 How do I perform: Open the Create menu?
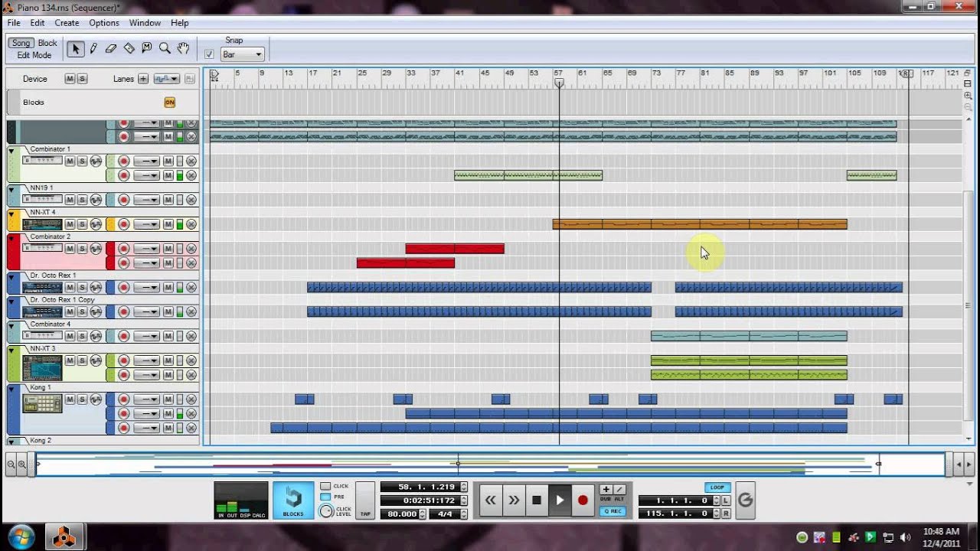coord(67,23)
